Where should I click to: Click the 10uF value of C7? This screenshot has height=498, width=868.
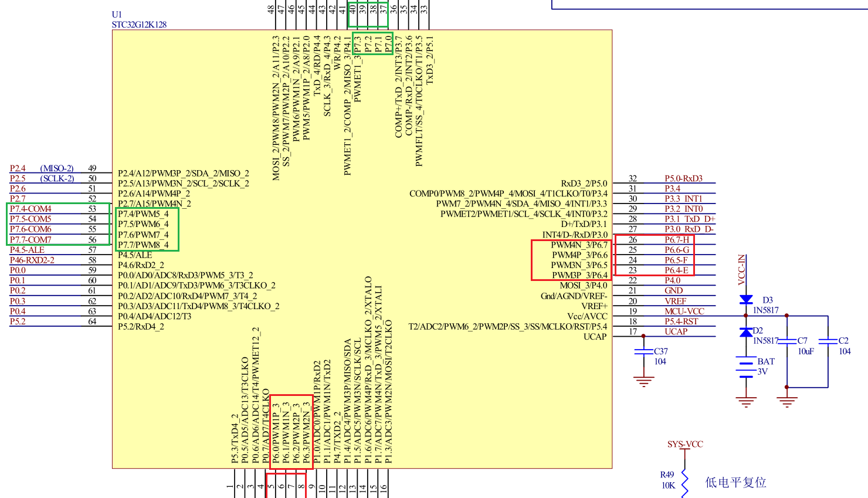806,351
